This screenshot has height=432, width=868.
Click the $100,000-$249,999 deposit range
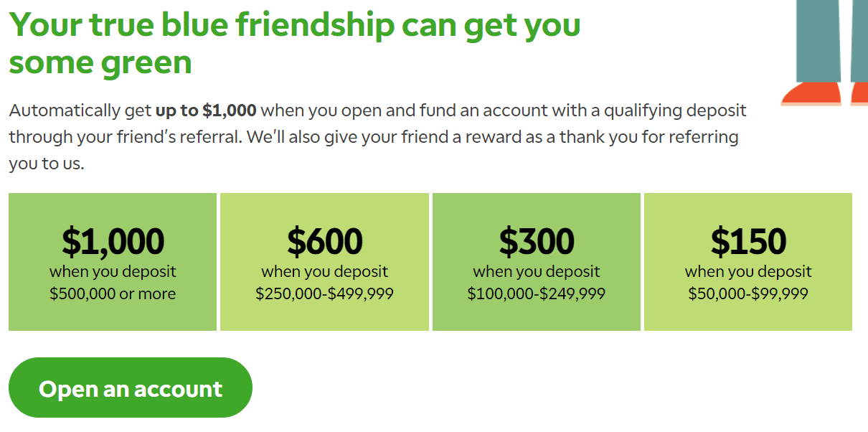point(537,294)
